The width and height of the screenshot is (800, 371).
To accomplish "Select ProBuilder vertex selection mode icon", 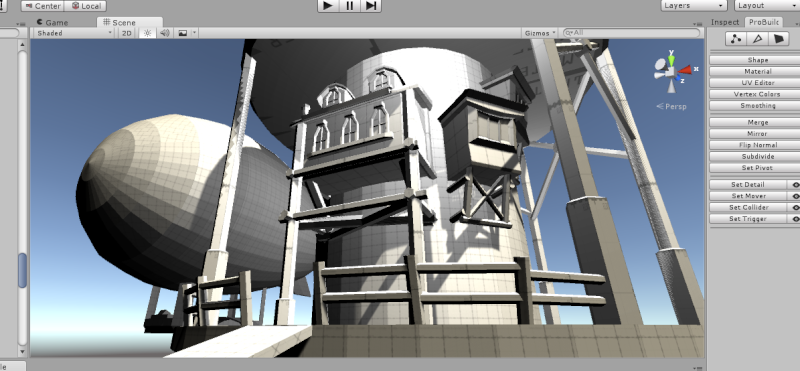I will click(736, 39).
